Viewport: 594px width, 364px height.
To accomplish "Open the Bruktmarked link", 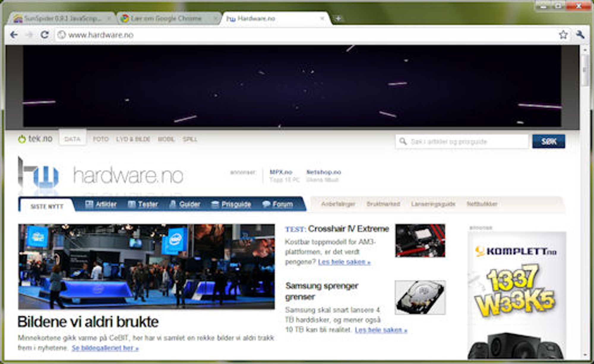I will 383,204.
